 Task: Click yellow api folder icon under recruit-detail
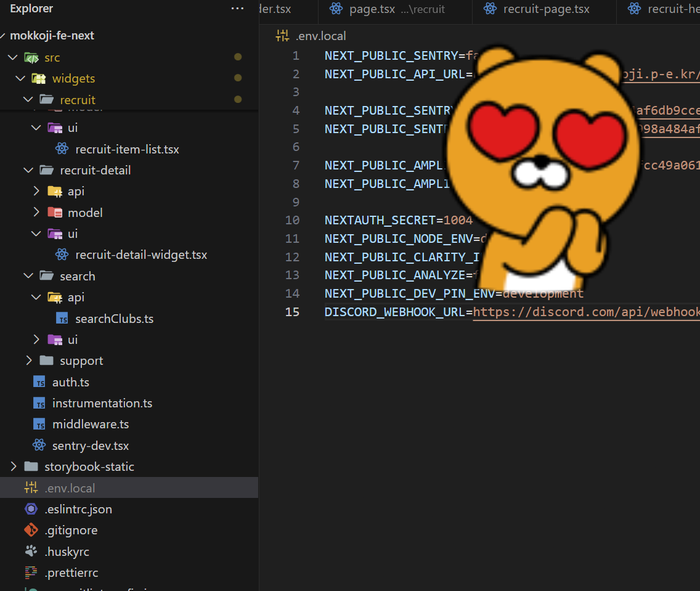[55, 192]
